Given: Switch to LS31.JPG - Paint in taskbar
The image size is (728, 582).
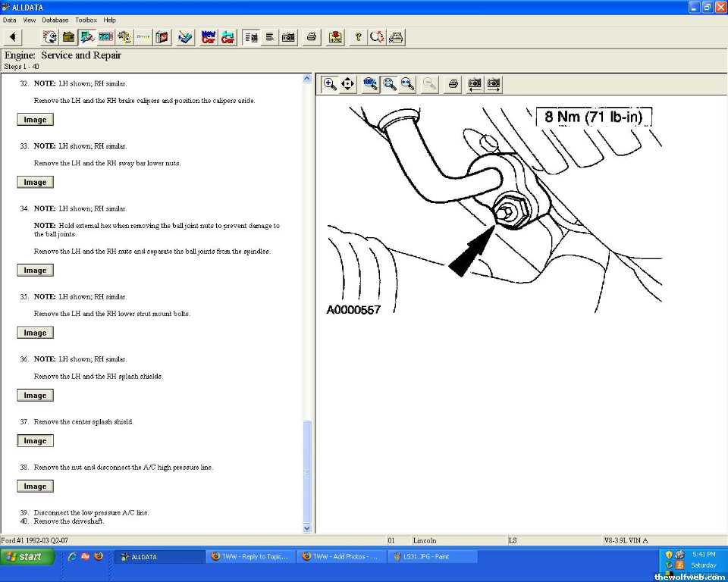Looking at the screenshot, I should (x=432, y=556).
